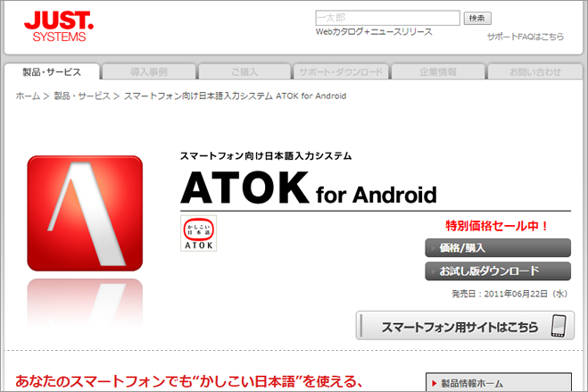Click the red ATOK app icon

pos(85,213)
